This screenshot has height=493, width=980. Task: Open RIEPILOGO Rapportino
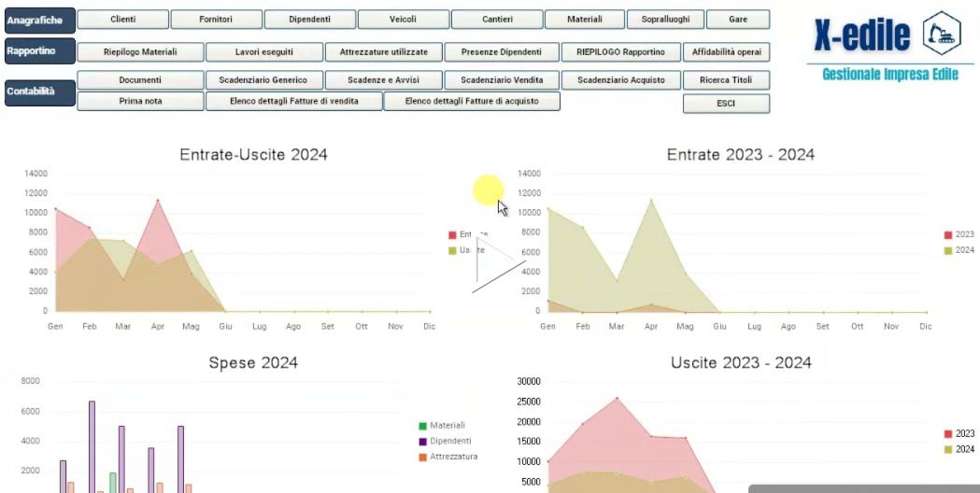(x=621, y=52)
